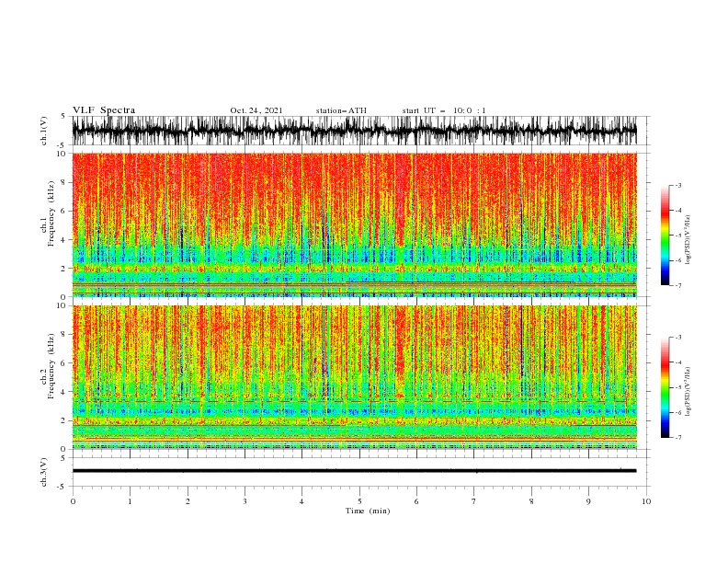
Task: Click the ch.1 waveform voltage trace panel
Action: 354,131
